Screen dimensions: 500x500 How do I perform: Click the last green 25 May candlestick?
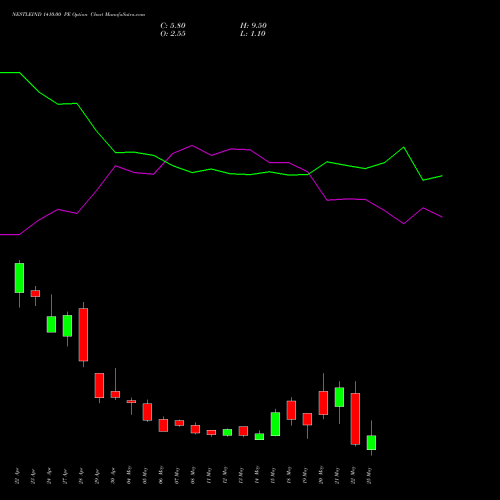click(x=371, y=443)
